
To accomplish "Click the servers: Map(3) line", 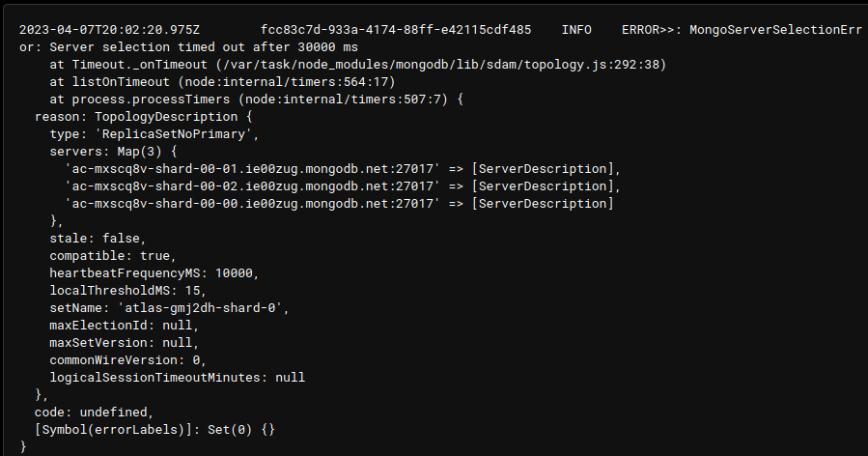I will pyautogui.click(x=114, y=152).
